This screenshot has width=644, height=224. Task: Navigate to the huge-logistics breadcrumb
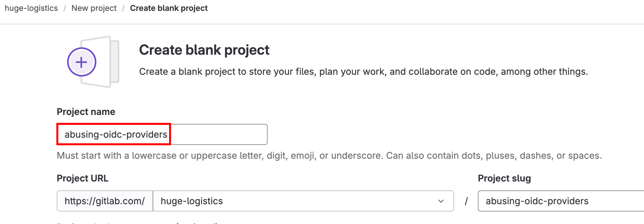(x=31, y=8)
